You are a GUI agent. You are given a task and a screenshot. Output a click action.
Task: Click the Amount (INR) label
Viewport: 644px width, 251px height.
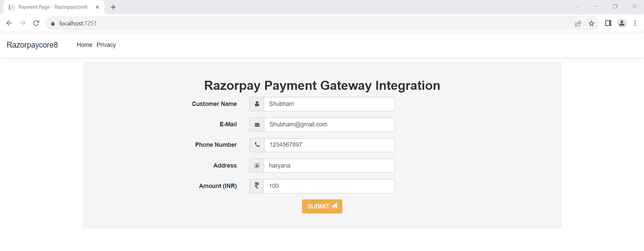(218, 186)
